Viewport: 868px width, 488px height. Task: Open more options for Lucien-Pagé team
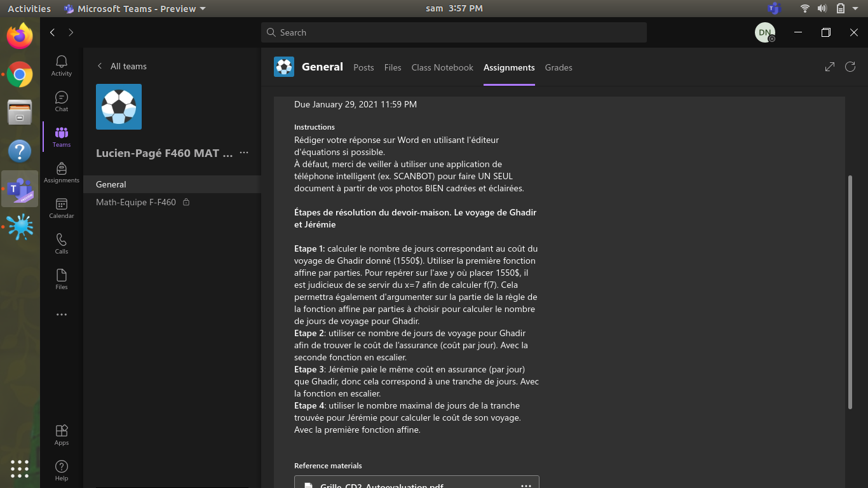[244, 153]
